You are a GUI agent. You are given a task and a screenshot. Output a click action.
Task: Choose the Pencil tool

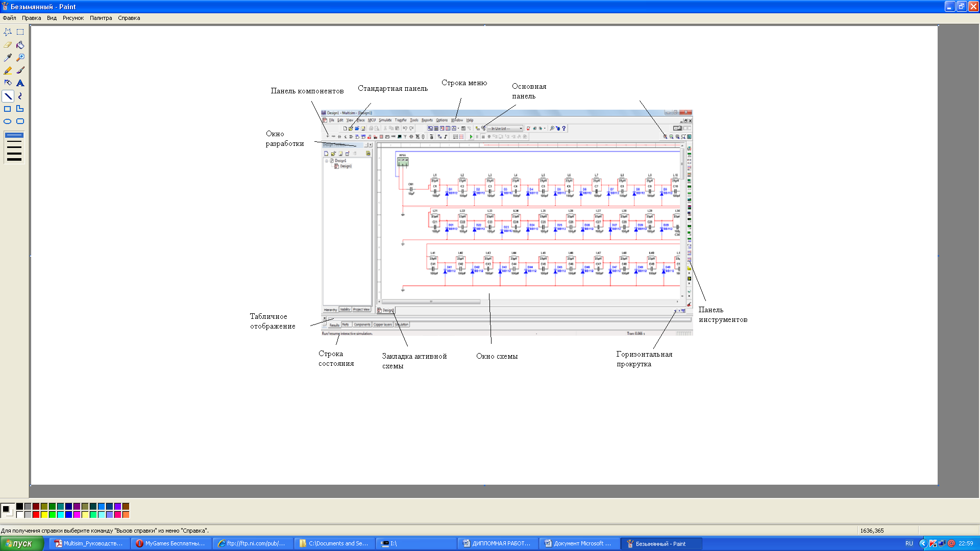[x=8, y=70]
